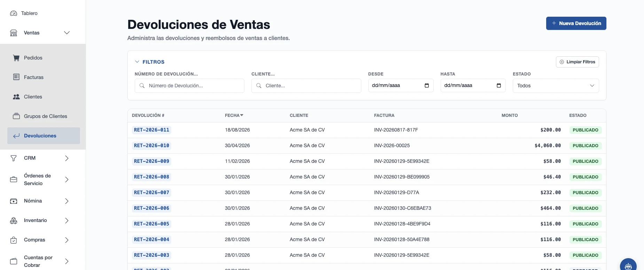Viewport: 644px width, 270px height.
Task: Click the Clientes people icon
Action: (x=16, y=97)
